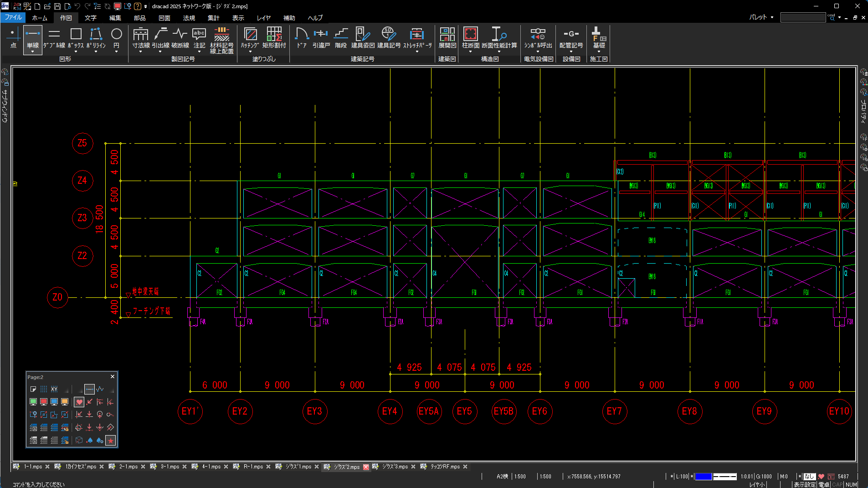Toggle the XY grid icon in palette
The height and width of the screenshot is (488, 868).
(x=54, y=389)
